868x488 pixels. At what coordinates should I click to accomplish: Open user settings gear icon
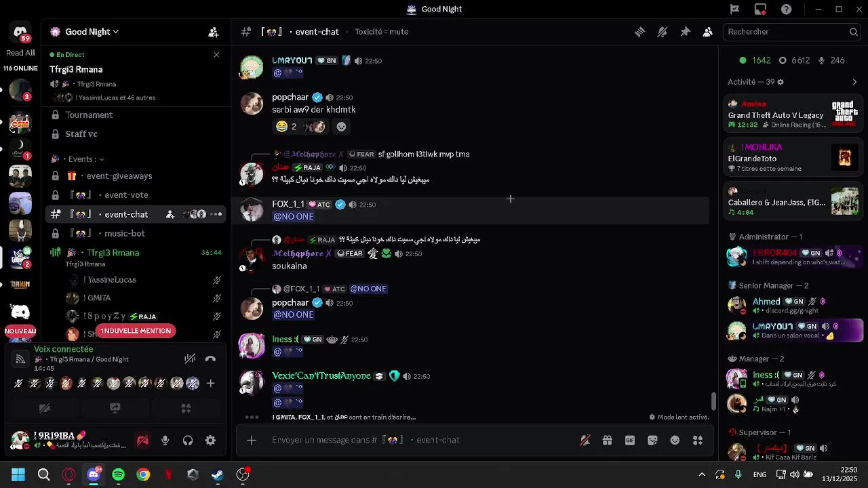[x=210, y=441]
